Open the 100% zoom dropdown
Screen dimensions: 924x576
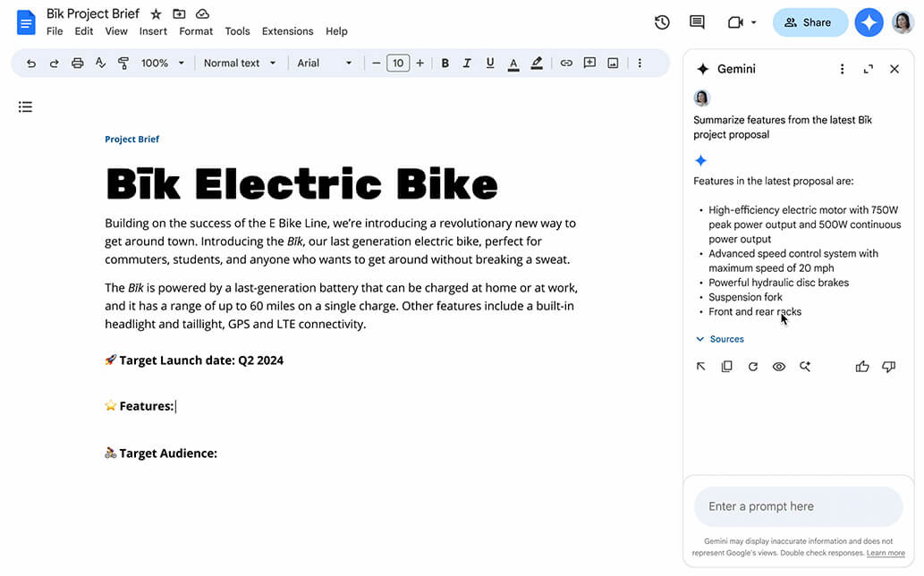click(163, 63)
